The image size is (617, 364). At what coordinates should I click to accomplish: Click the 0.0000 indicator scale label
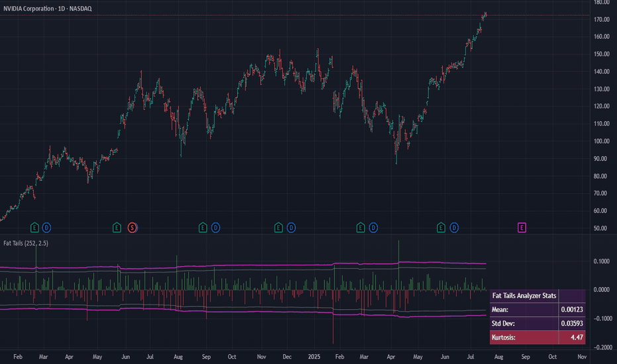coord(602,290)
